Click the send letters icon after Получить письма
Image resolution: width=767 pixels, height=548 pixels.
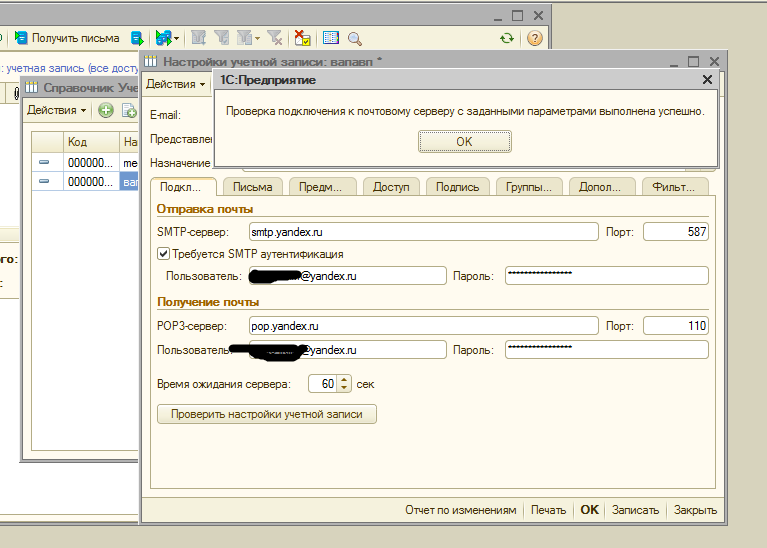(x=137, y=38)
